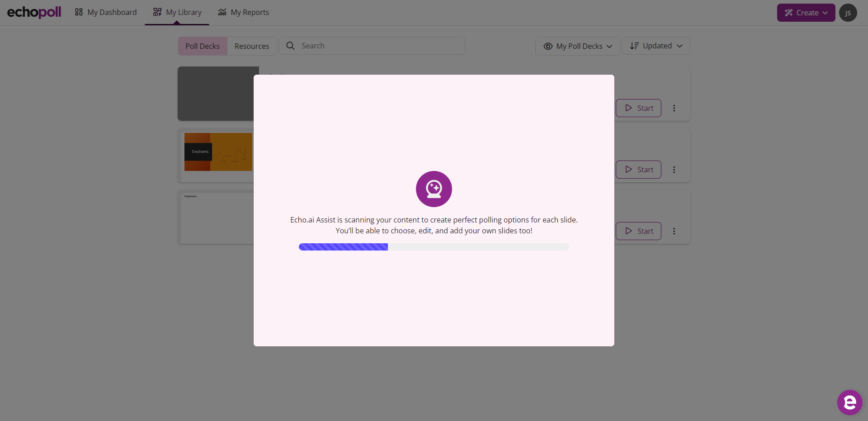Start the third poll deck
Screen dimensions: 868x421
click(x=638, y=231)
